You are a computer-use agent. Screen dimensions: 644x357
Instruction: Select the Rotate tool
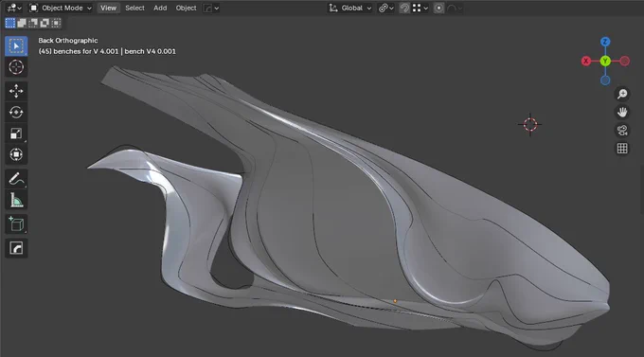pos(16,112)
